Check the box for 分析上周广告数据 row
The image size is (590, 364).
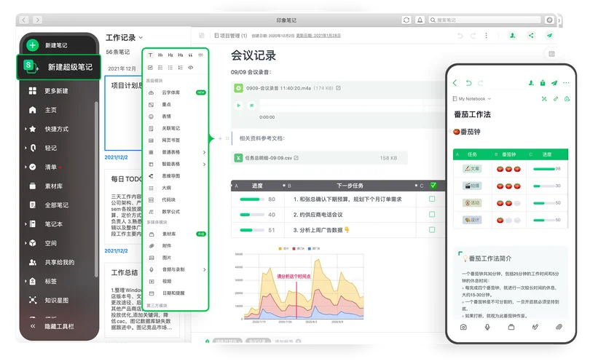432,230
